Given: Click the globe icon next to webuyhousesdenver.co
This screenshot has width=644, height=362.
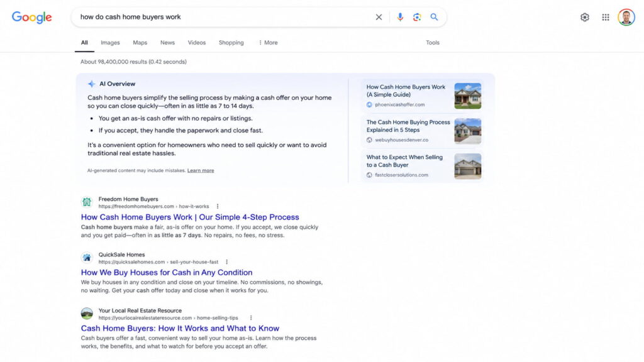Looking at the screenshot, I should 369,140.
